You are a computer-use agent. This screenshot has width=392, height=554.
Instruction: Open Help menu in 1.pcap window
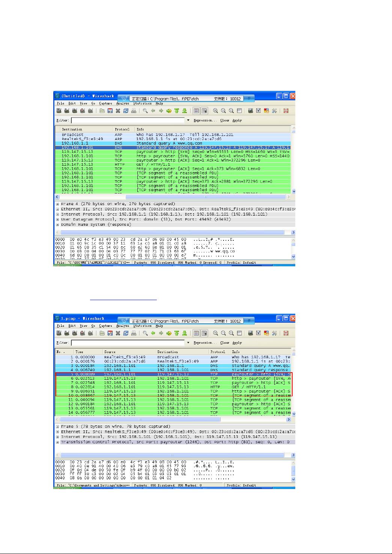pyautogui.click(x=159, y=326)
